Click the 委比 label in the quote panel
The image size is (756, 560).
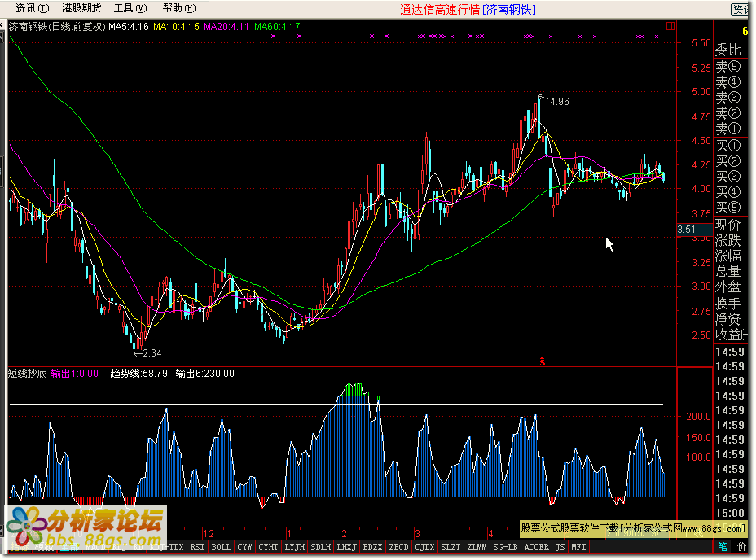[728, 50]
